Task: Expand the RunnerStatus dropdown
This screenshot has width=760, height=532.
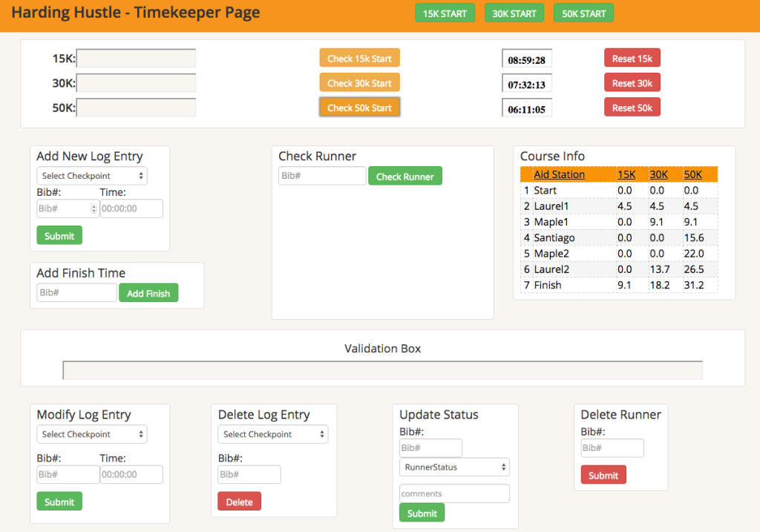Action: pyautogui.click(x=454, y=467)
